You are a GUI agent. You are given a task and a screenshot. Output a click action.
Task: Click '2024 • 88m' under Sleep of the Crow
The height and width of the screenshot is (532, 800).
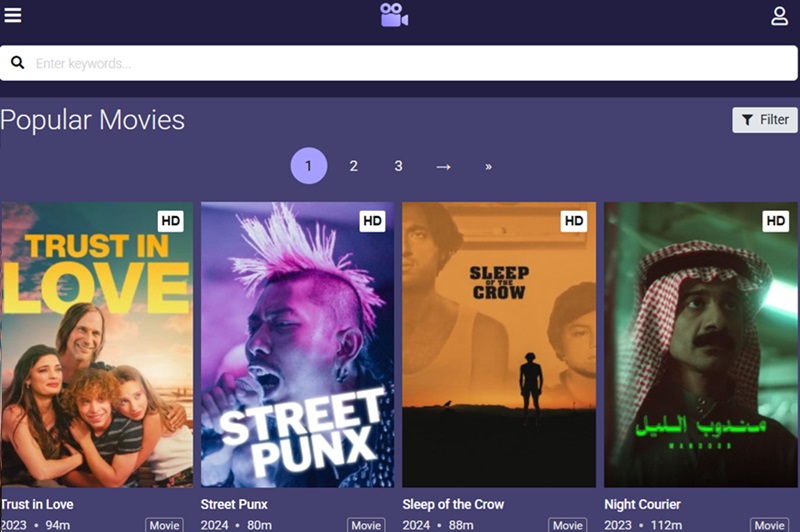click(x=438, y=525)
